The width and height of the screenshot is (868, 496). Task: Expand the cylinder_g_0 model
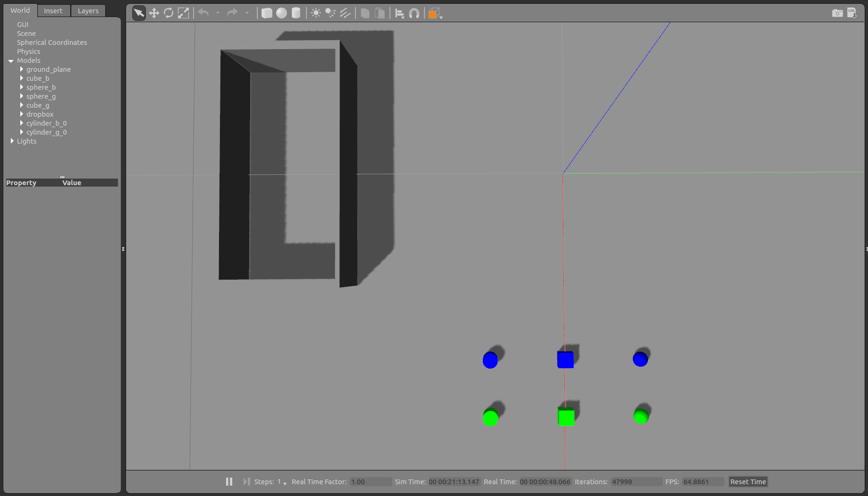pyautogui.click(x=22, y=132)
